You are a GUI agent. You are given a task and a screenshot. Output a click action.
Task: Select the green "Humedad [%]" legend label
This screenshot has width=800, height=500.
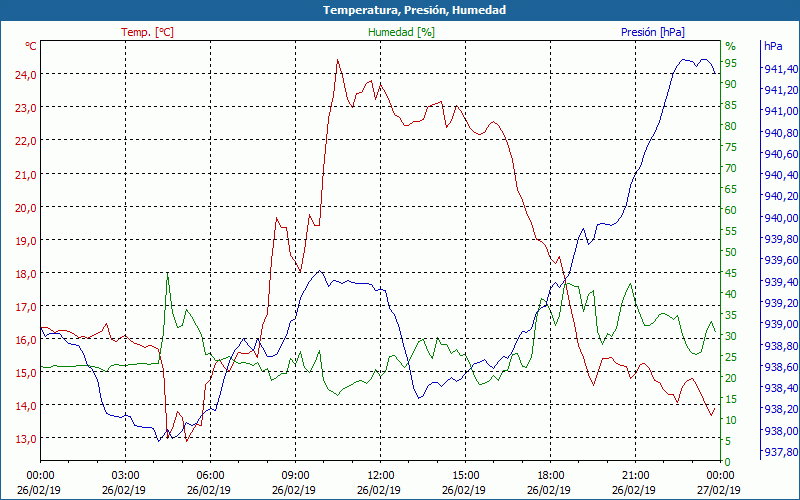(401, 32)
